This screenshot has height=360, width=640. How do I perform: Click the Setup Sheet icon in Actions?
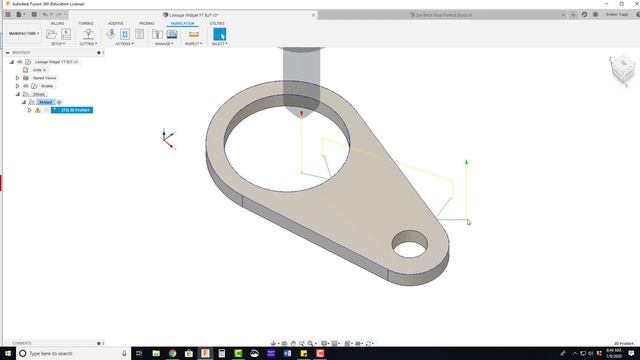[140, 34]
